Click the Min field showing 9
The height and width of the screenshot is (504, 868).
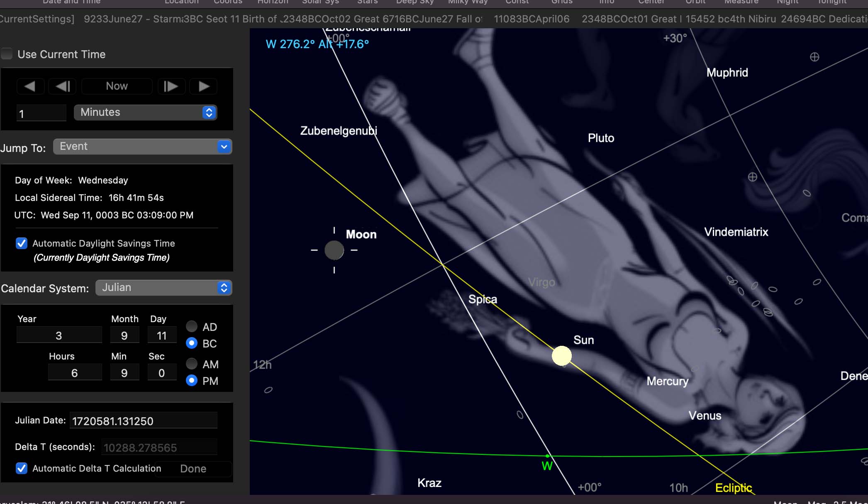(124, 373)
